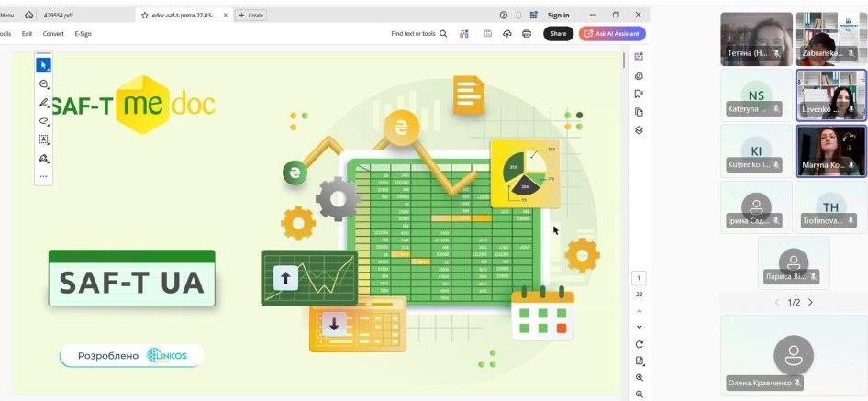The image size is (868, 401).
Task: Show next participants page arrow
Action: tap(810, 303)
